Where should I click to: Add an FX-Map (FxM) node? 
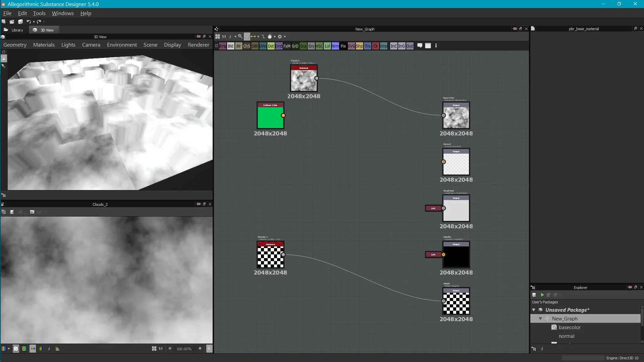287,46
